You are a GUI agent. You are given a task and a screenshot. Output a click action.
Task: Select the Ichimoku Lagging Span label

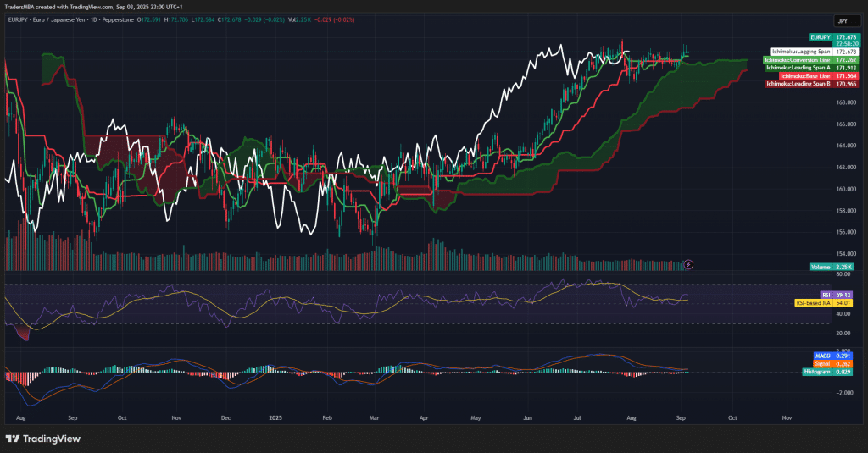[x=802, y=52]
